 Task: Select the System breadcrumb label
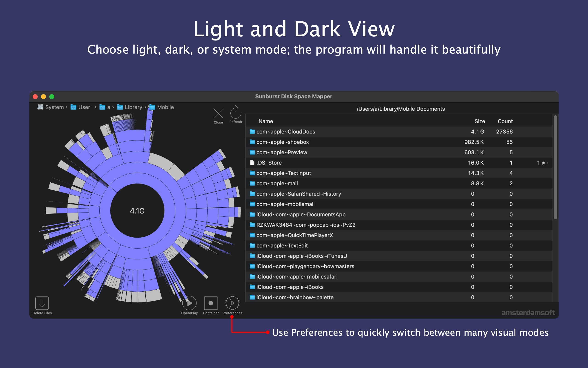point(54,107)
